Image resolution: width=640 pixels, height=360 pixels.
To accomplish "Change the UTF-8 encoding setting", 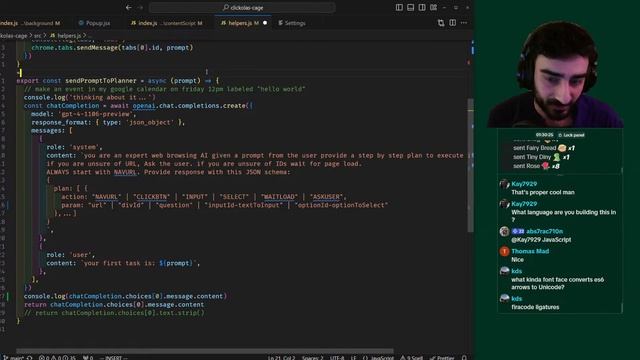I will click(337, 358).
